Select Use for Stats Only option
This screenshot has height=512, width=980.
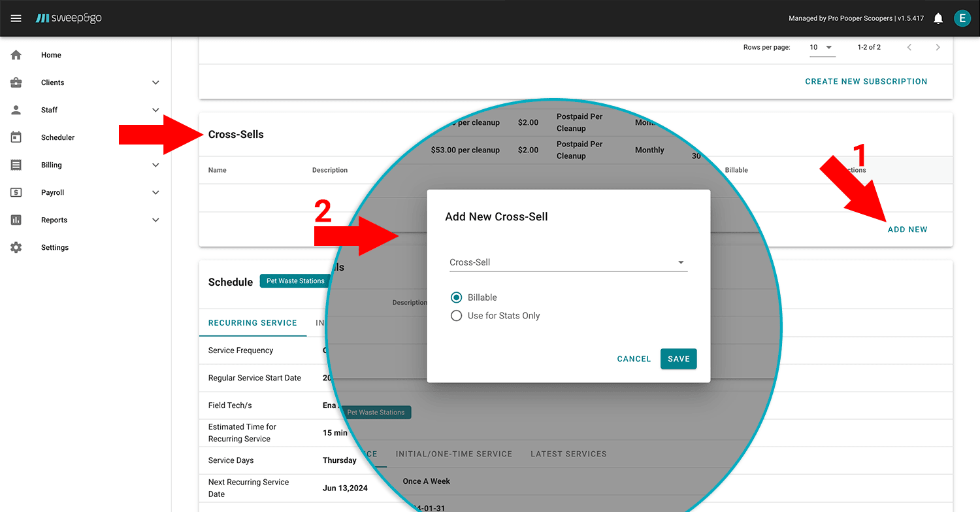[457, 316]
